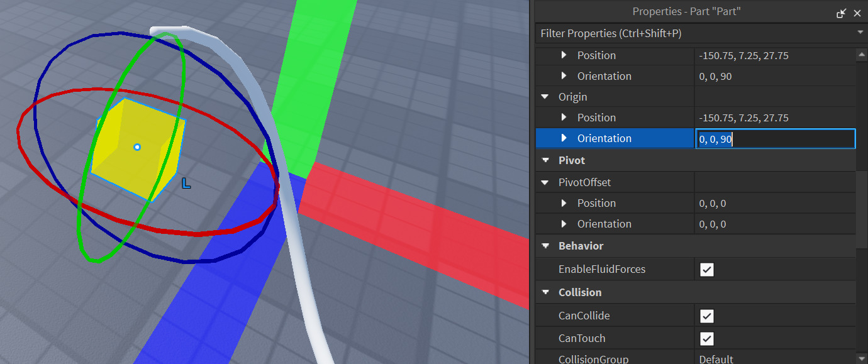Select the PivotOffset Orientation value 0, 0, 0
Screen dimensions: 868x364
pos(713,224)
